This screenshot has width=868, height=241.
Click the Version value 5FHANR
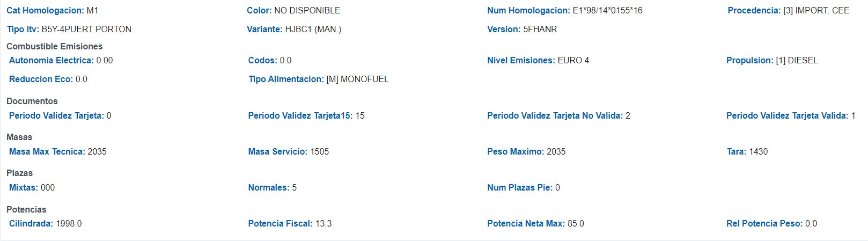point(540,29)
